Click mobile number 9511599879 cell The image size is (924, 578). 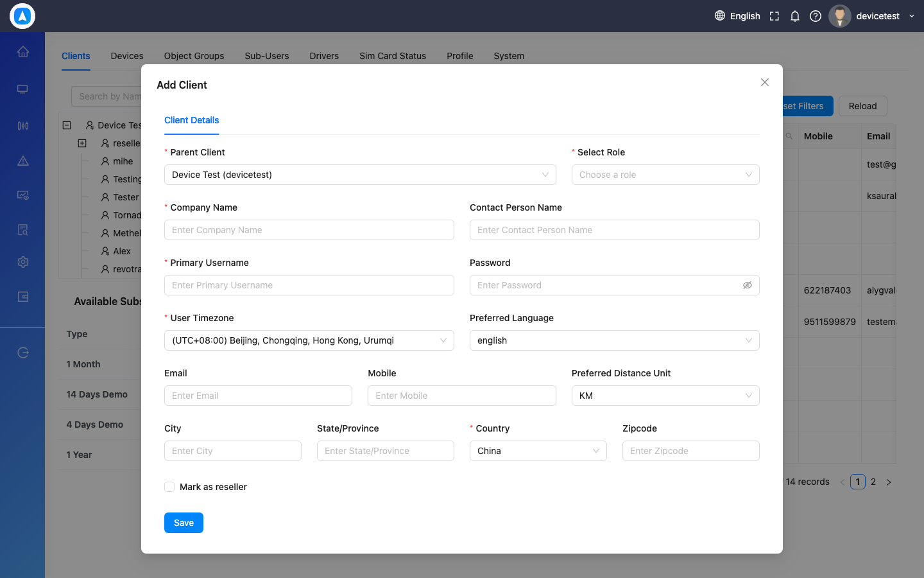(830, 322)
